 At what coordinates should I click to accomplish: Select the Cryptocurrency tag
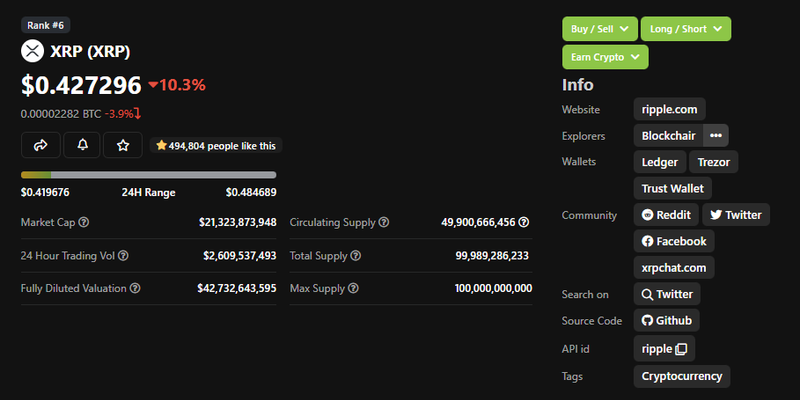point(682,376)
